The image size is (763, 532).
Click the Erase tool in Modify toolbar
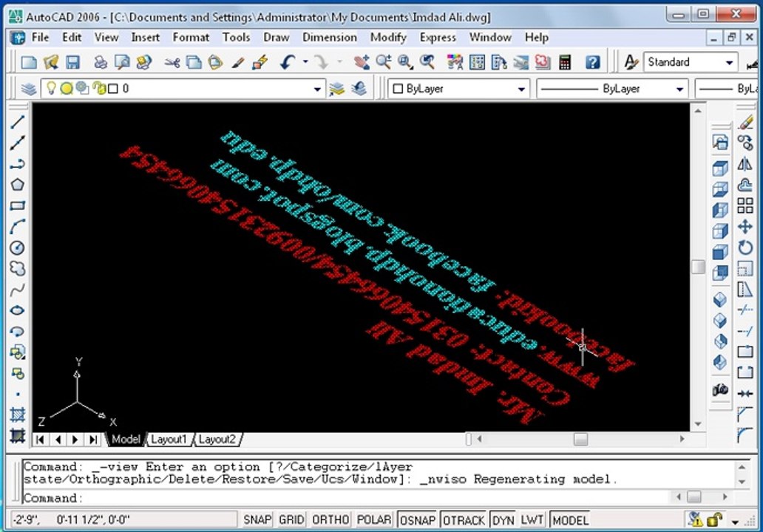[x=745, y=122]
